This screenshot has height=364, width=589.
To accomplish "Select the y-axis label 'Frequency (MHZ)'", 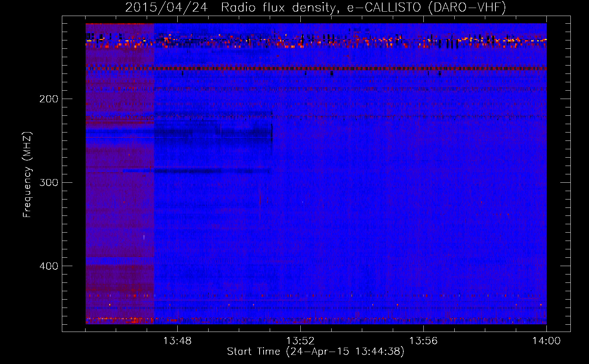I will (x=27, y=175).
